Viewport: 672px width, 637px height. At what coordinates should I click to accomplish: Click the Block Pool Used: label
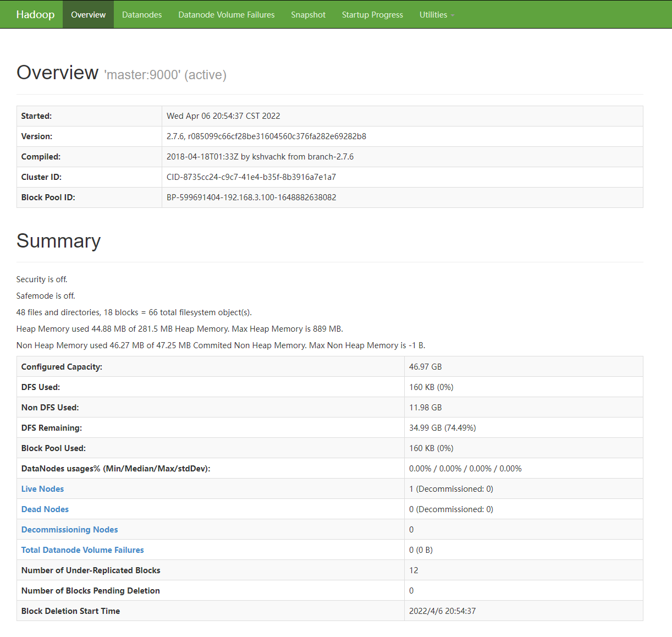click(53, 448)
